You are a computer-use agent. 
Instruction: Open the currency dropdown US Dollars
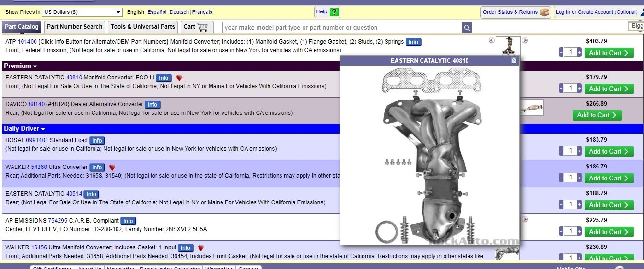click(x=82, y=12)
